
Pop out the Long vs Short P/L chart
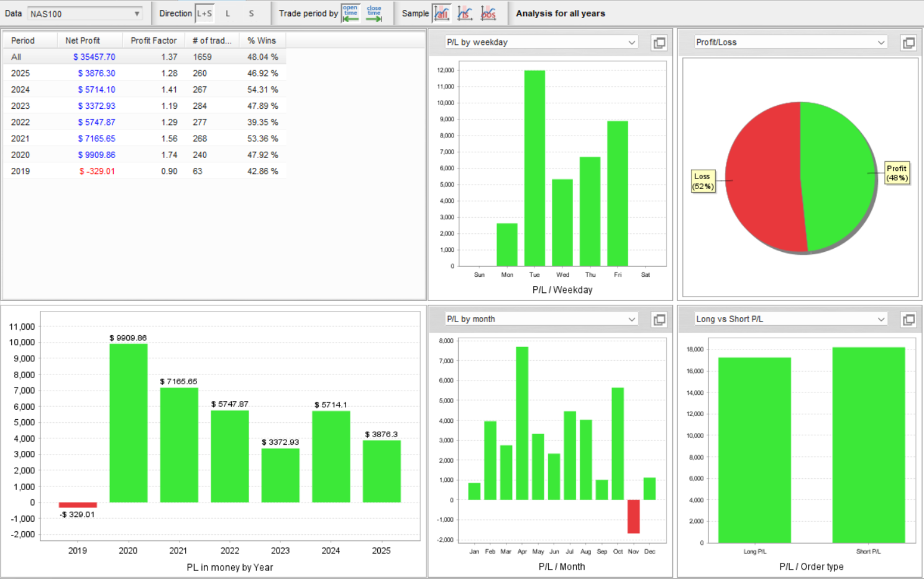(x=908, y=319)
